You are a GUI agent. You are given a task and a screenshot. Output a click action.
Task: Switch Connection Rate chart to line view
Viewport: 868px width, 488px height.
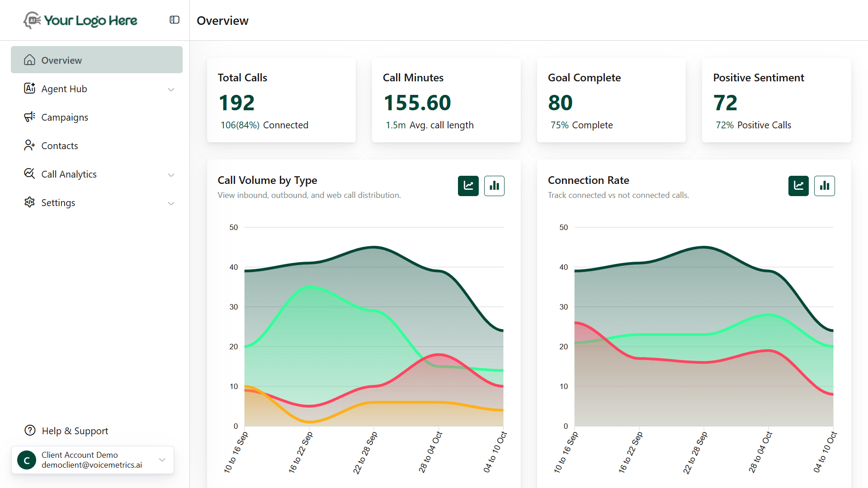[x=798, y=186]
